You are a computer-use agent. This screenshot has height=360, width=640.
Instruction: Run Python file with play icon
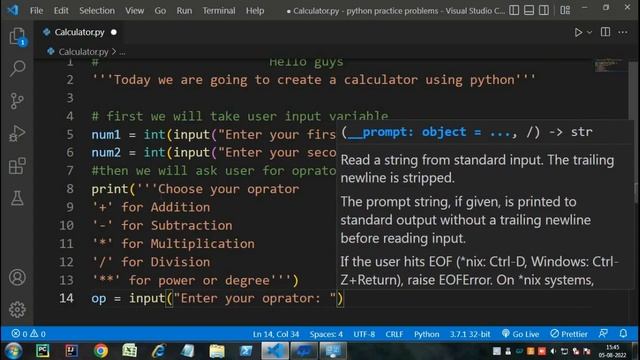[x=578, y=32]
